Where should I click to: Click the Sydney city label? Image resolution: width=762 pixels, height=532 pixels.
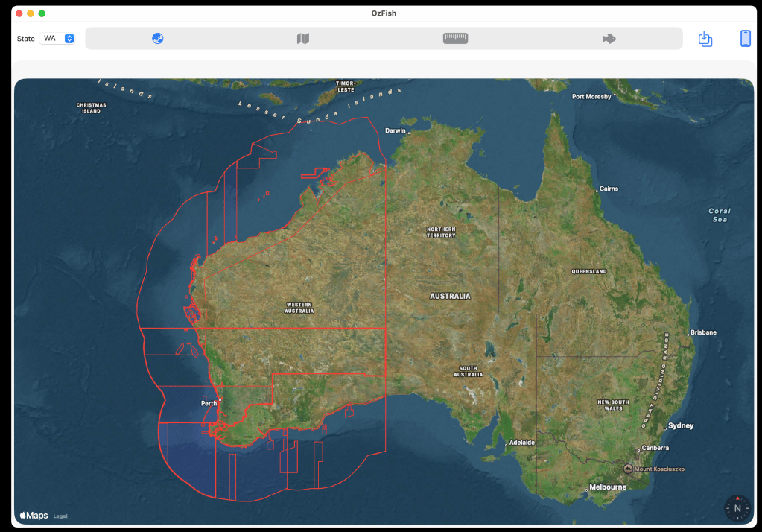click(x=681, y=425)
